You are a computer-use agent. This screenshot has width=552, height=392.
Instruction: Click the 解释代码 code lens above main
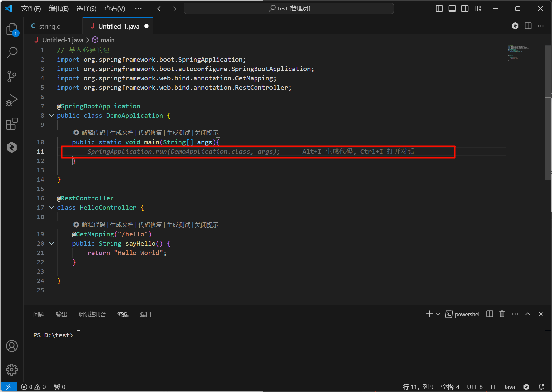93,133
